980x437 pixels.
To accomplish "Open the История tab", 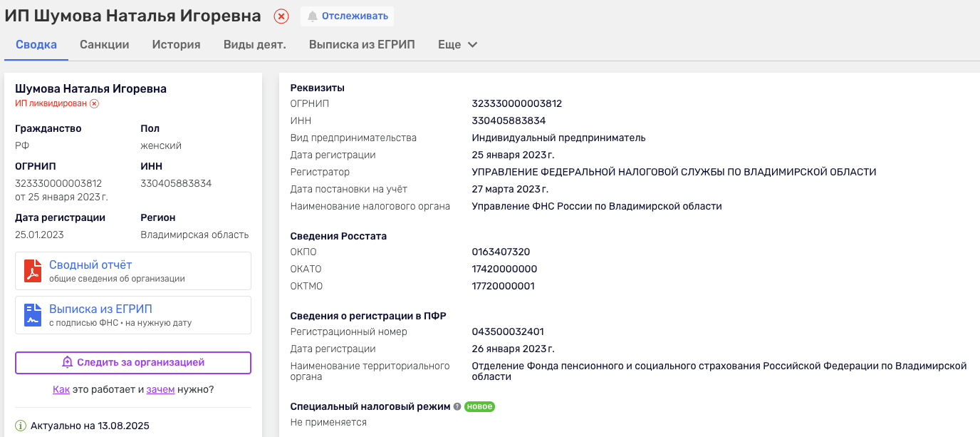I will point(176,45).
